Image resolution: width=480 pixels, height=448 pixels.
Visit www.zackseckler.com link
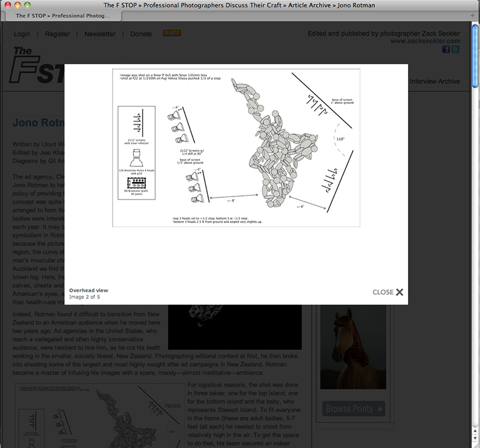(425, 41)
